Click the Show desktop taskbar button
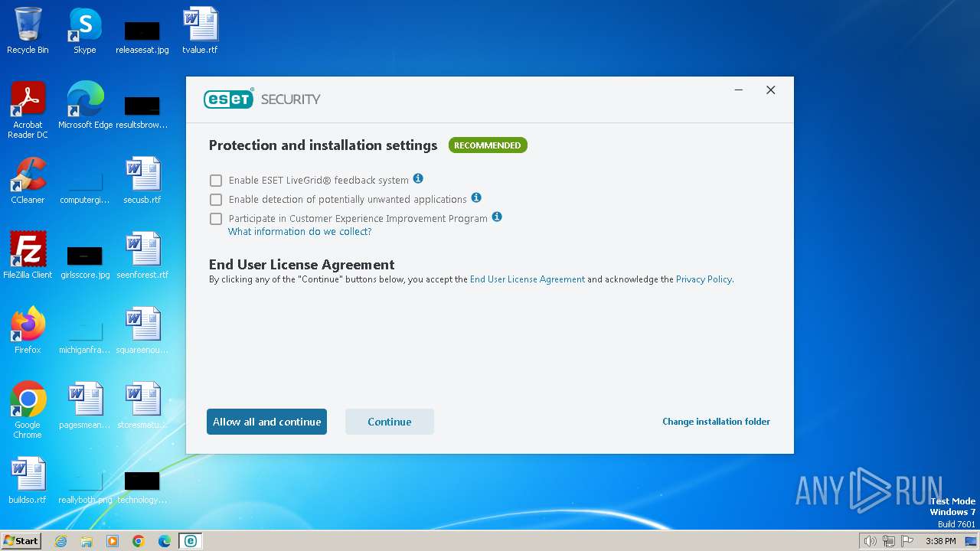Image resolution: width=980 pixels, height=551 pixels. click(x=972, y=541)
